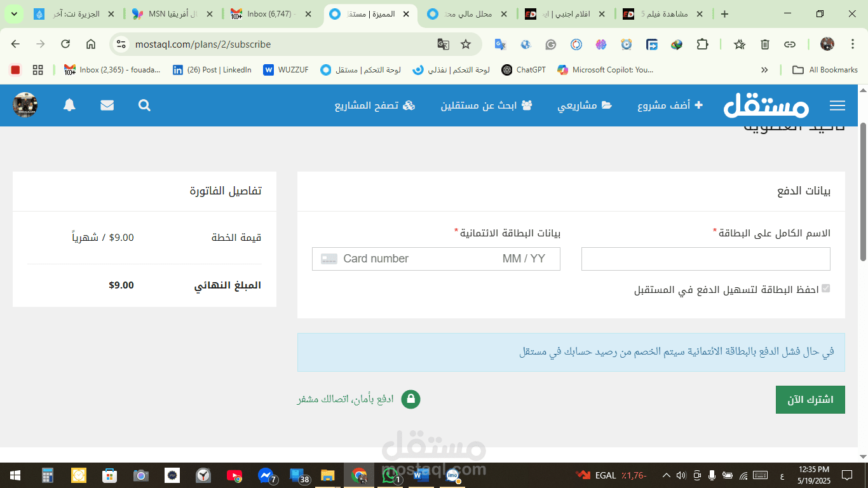Open WhatsApp from the taskbar
Viewport: 868px width, 488px height.
(x=390, y=475)
